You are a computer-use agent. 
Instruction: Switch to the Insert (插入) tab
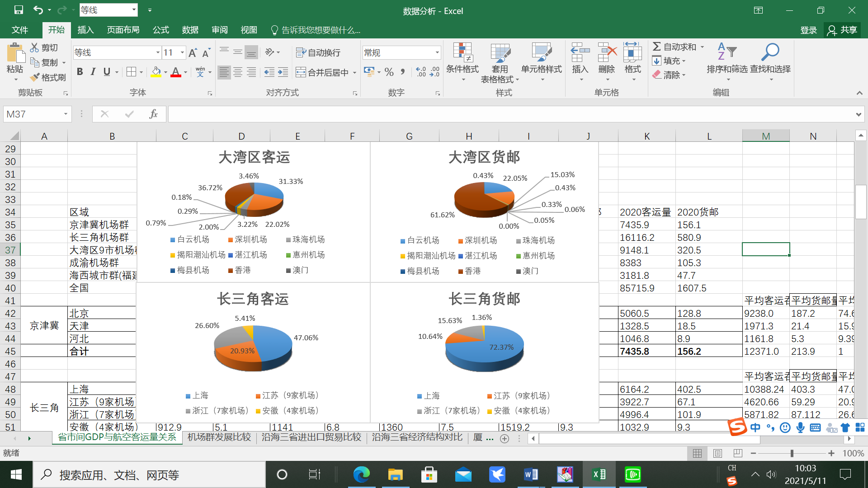pyautogui.click(x=85, y=30)
